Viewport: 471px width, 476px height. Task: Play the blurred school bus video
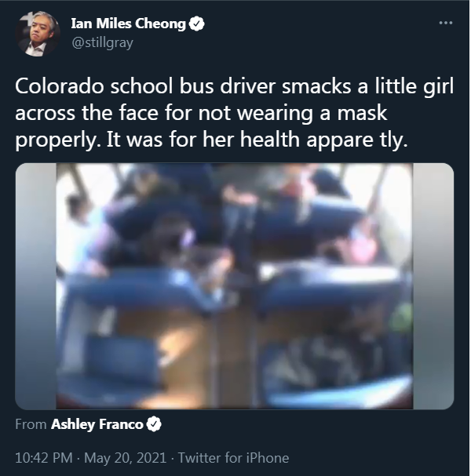tap(234, 286)
